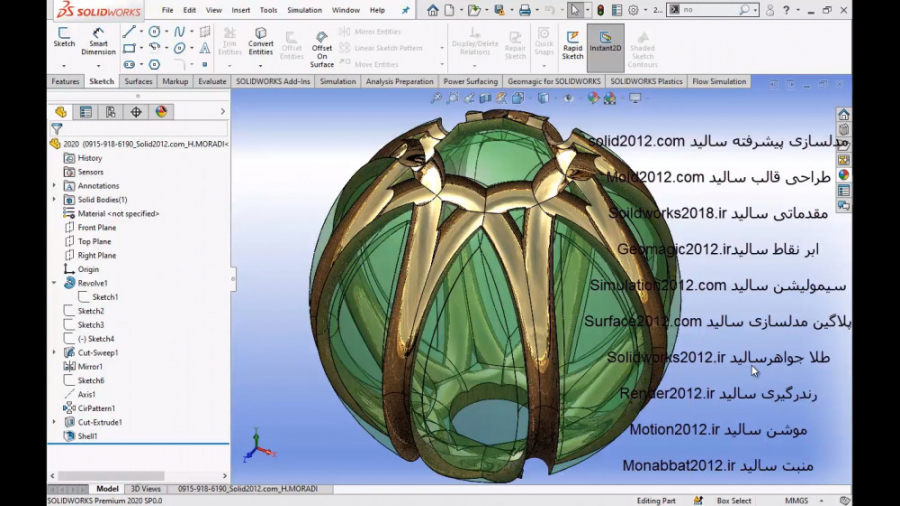
Task: Switch to the Surfaces tab
Action: click(x=138, y=81)
